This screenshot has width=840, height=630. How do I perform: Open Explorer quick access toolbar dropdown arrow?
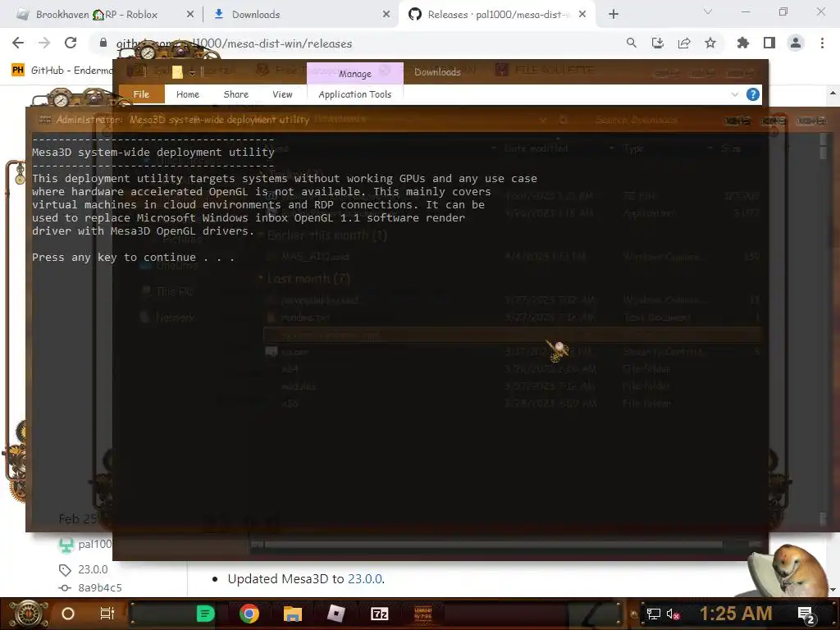tap(192, 72)
